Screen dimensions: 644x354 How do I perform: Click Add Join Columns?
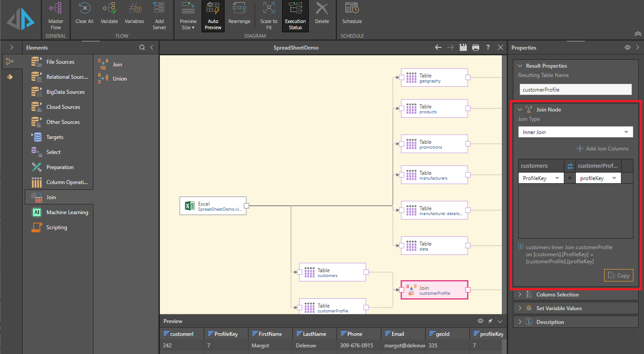click(x=603, y=149)
